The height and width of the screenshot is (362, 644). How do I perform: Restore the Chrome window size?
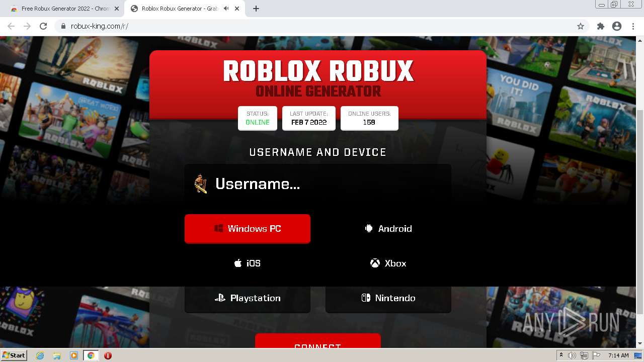[614, 5]
